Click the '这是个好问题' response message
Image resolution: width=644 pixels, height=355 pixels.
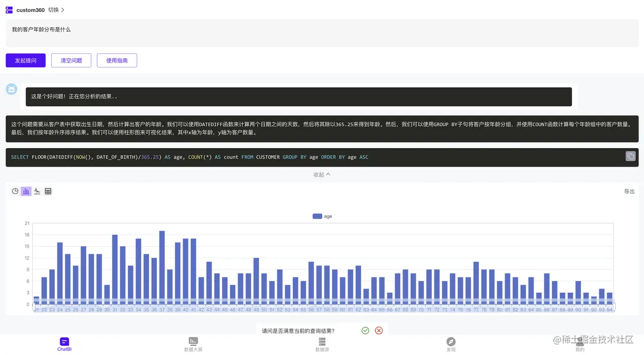pyautogui.click(x=299, y=97)
